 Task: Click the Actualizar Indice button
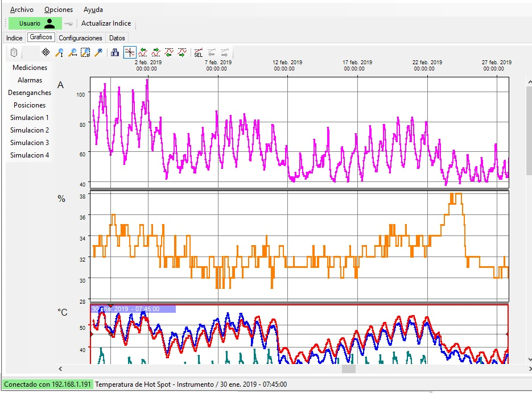pos(106,23)
